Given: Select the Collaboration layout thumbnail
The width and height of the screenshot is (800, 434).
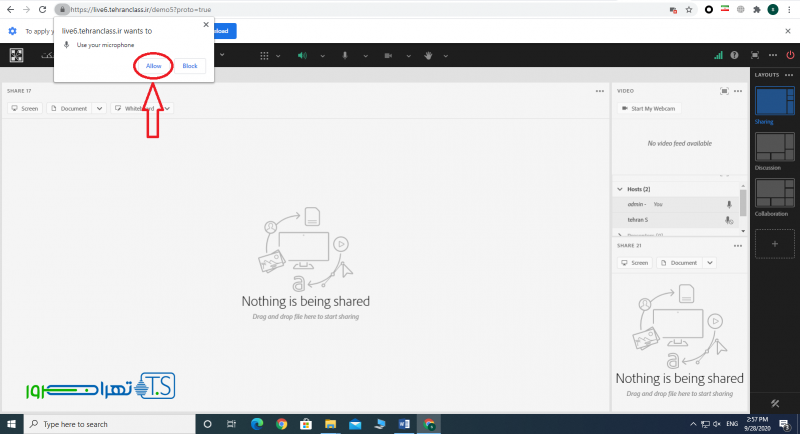Looking at the screenshot, I should coord(775,193).
